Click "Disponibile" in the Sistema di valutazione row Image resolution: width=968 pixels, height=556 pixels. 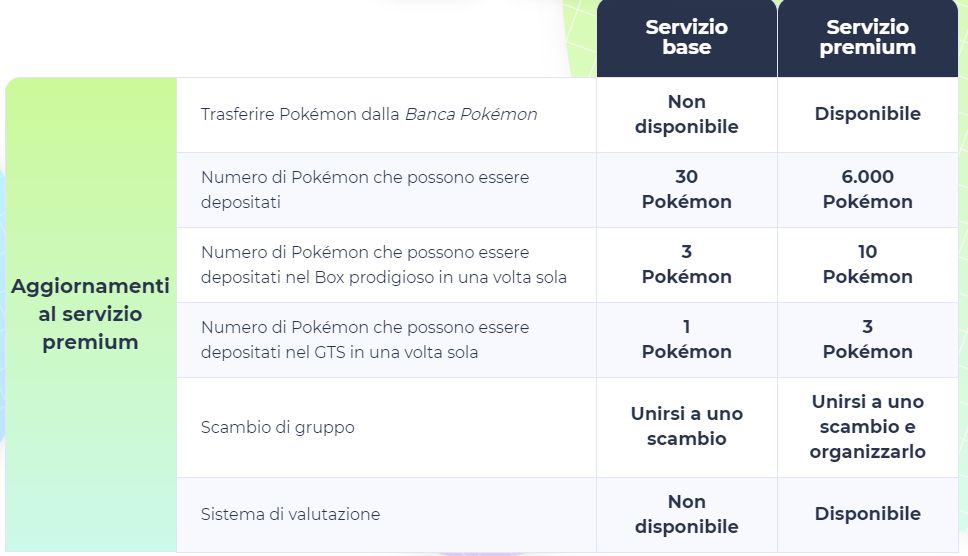point(867,514)
